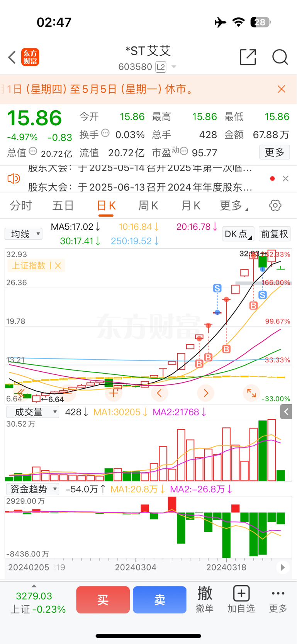Open bottom 更多 three-dots menu
The height and width of the screenshot is (644, 297).
pos(278,600)
